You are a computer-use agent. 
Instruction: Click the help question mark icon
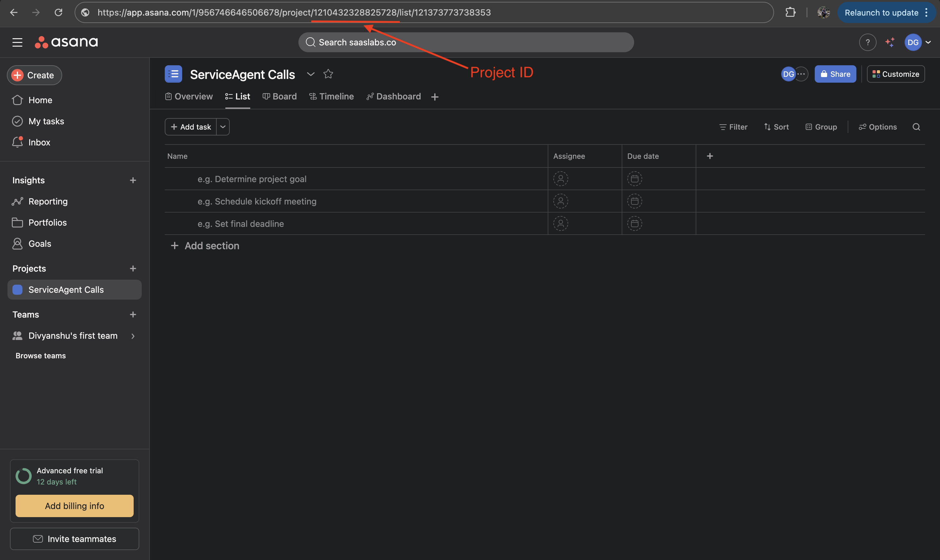click(x=867, y=42)
